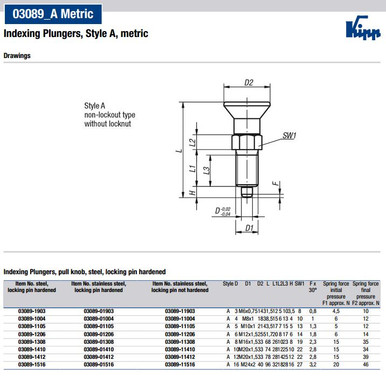Click the H dimension label

192,192
